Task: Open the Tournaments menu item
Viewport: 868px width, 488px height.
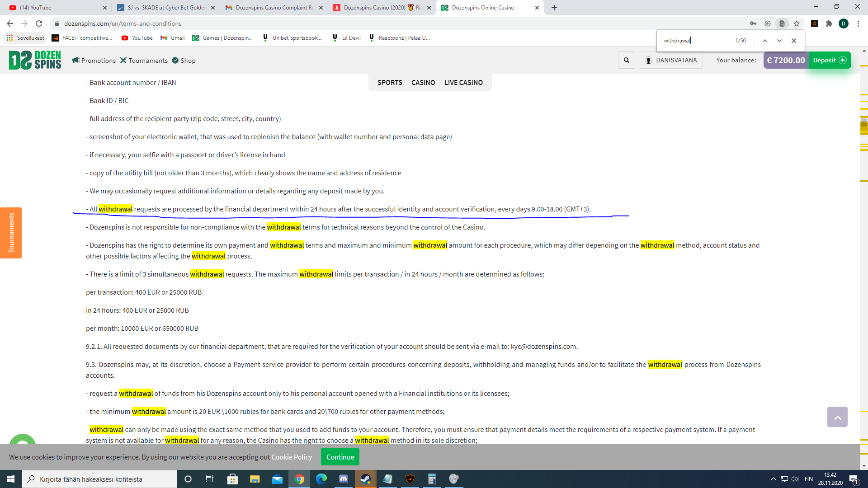Action: coord(144,61)
